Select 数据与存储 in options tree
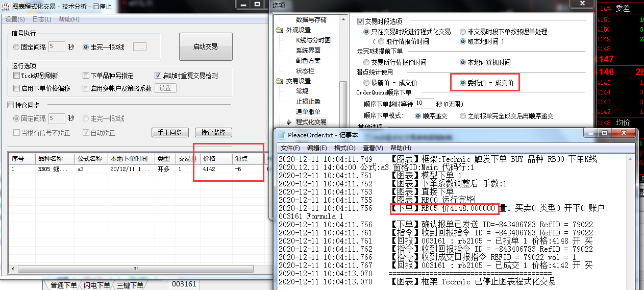 [311, 19]
